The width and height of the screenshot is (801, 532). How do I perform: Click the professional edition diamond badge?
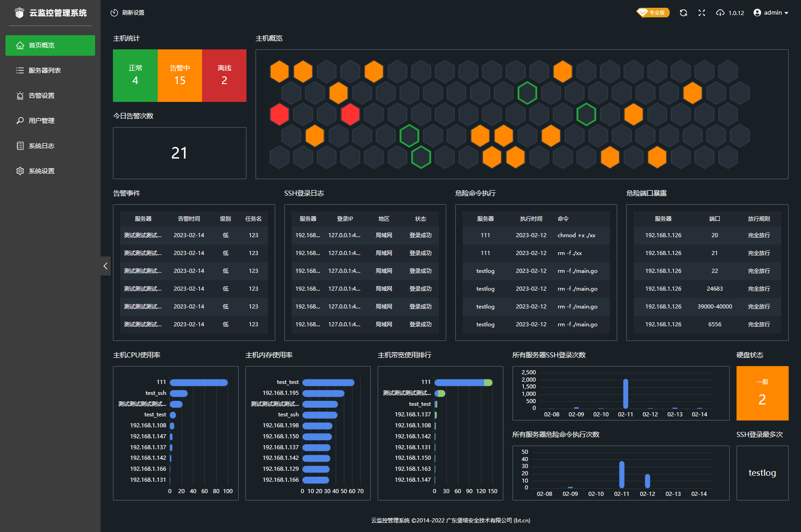[653, 13]
